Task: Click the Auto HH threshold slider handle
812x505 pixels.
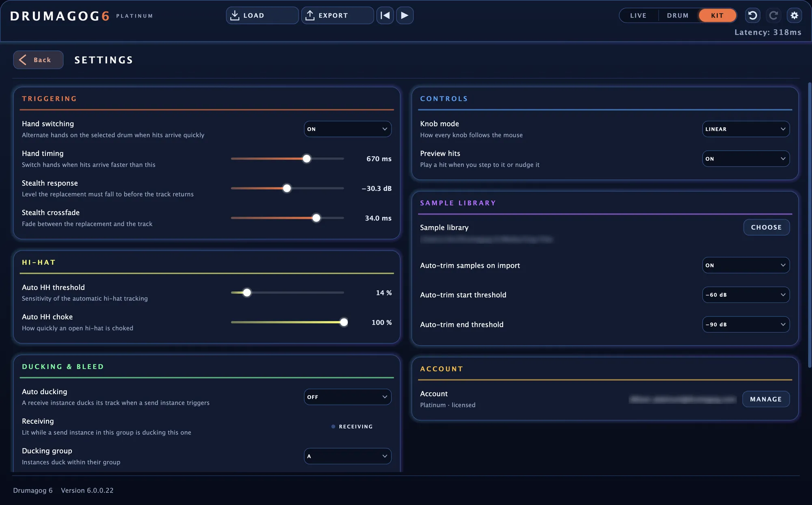Action: pos(247,293)
